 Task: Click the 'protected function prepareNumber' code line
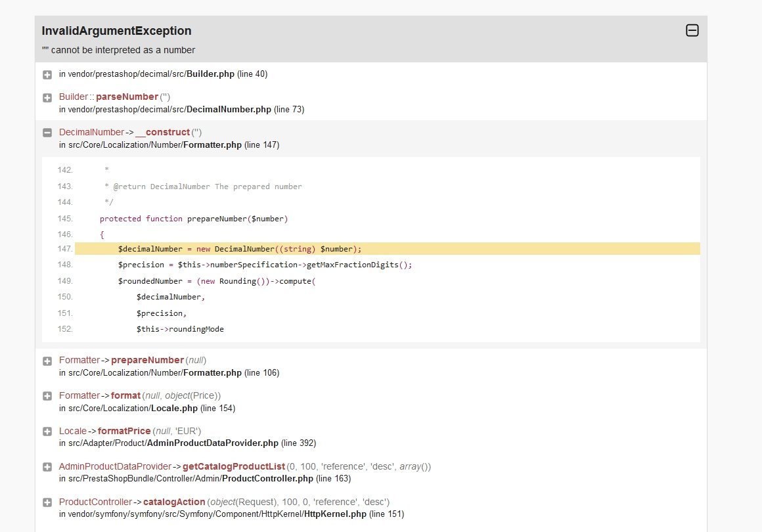pyautogui.click(x=194, y=219)
